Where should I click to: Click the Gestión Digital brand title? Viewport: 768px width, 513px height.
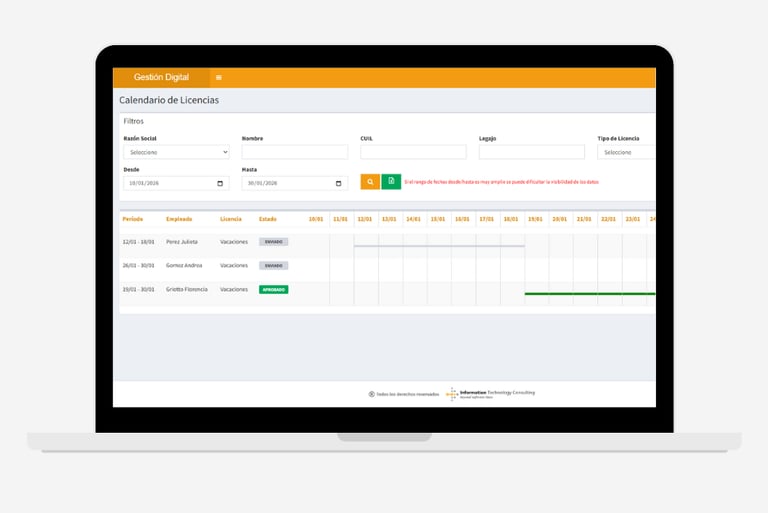point(161,77)
